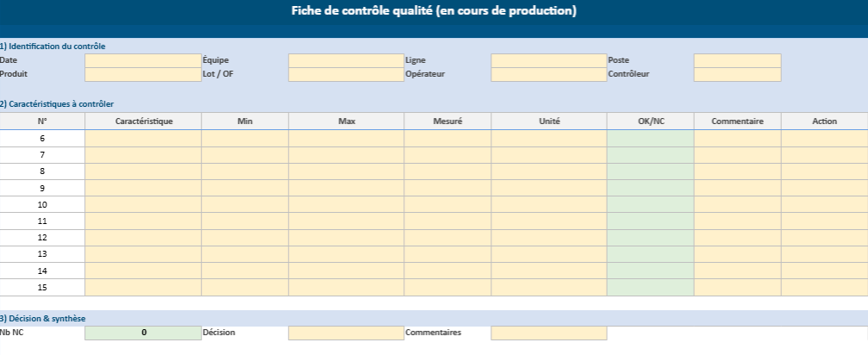Viewport: 868px width, 355px height.
Task: Click the Date input field
Action: click(x=143, y=60)
